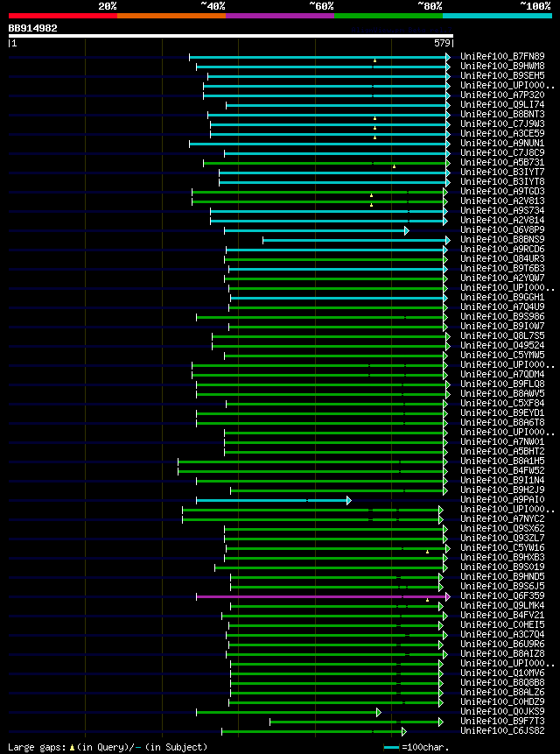
Task: Select the UniRef100_Q9SX62 label
Action: tap(502, 528)
